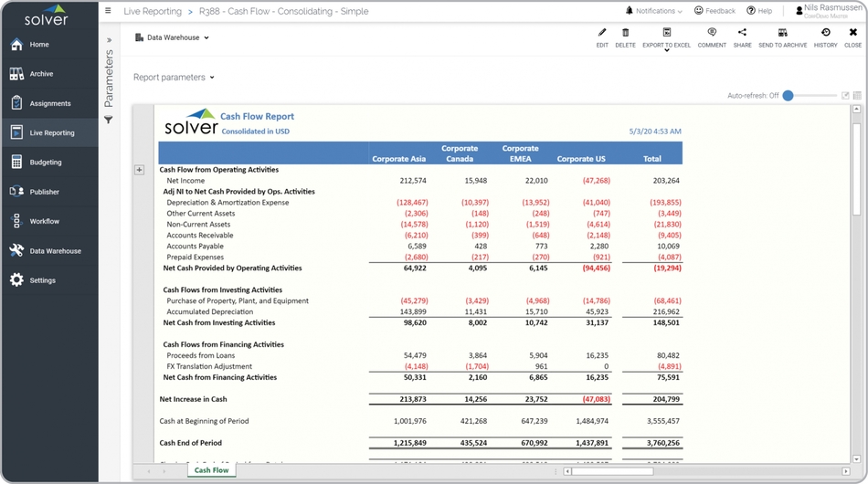Expand the Parameters side panel
Image resolution: width=868 pixels, height=484 pixels.
tap(109, 40)
